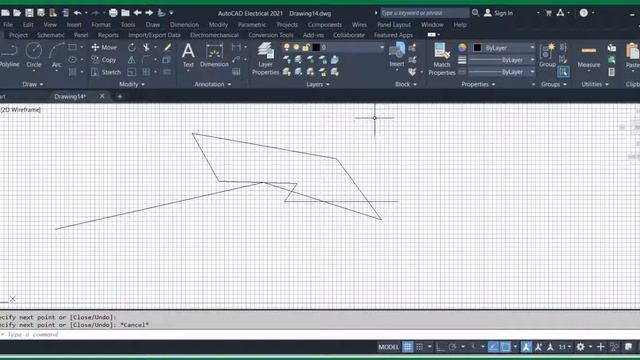Switch to the Schematic ribbon tab
Screen dimensions: 640x360
51,35
